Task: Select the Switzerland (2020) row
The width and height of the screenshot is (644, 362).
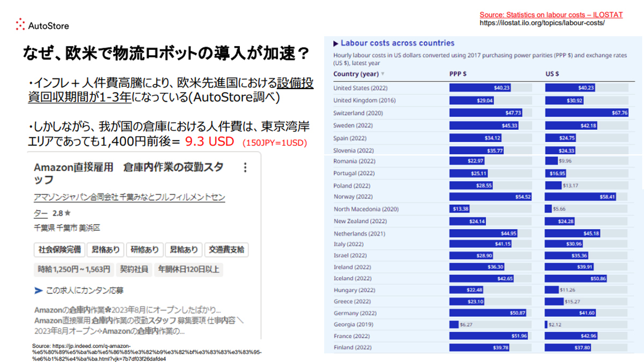Action: pyautogui.click(x=484, y=113)
